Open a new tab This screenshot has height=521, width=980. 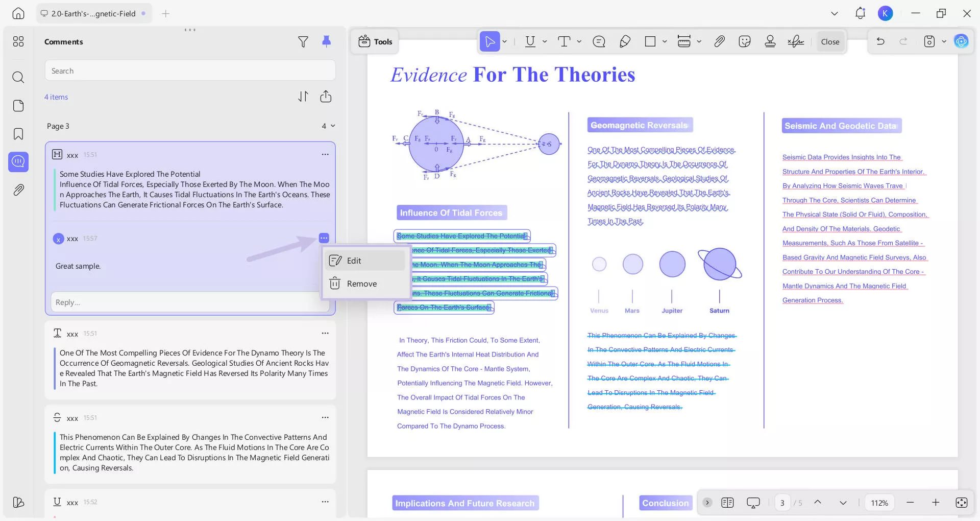165,14
